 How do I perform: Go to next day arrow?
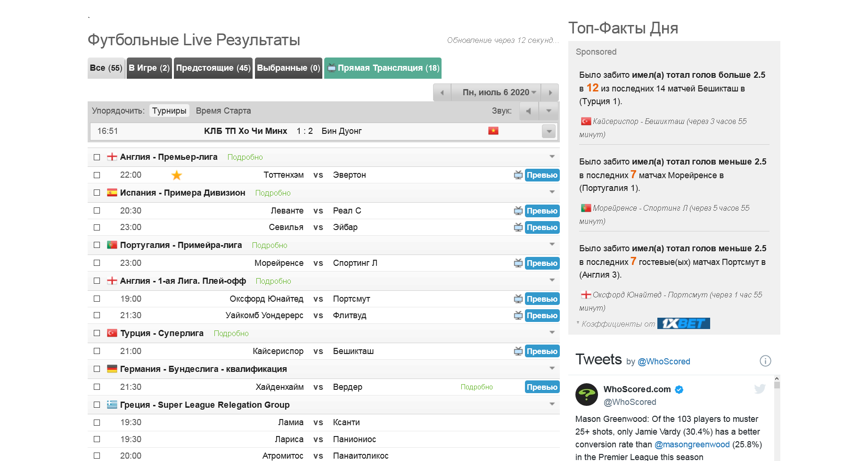[550, 92]
